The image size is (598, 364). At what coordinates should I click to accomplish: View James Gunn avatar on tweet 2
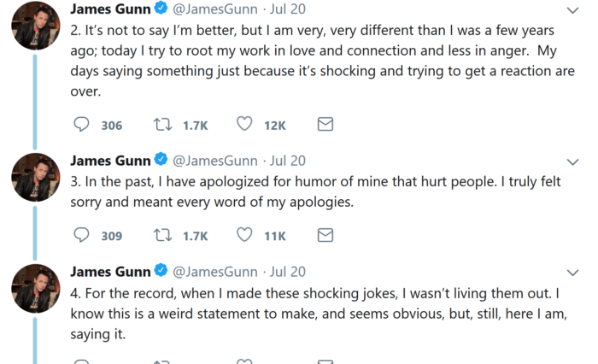pos(36,26)
